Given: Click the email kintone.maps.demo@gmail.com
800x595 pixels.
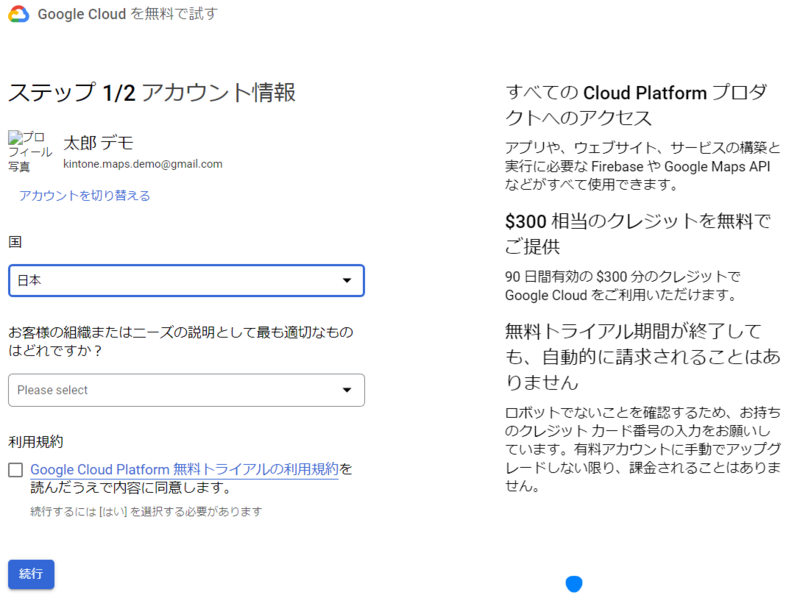Looking at the screenshot, I should click(x=142, y=164).
